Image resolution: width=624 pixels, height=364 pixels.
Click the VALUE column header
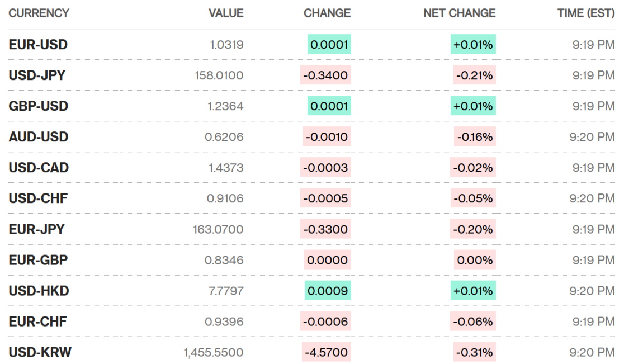coord(226,13)
